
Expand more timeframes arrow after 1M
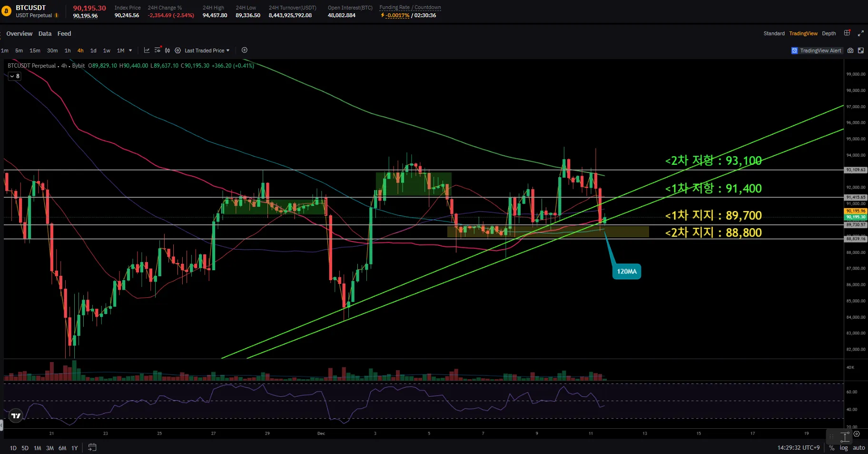click(x=130, y=50)
